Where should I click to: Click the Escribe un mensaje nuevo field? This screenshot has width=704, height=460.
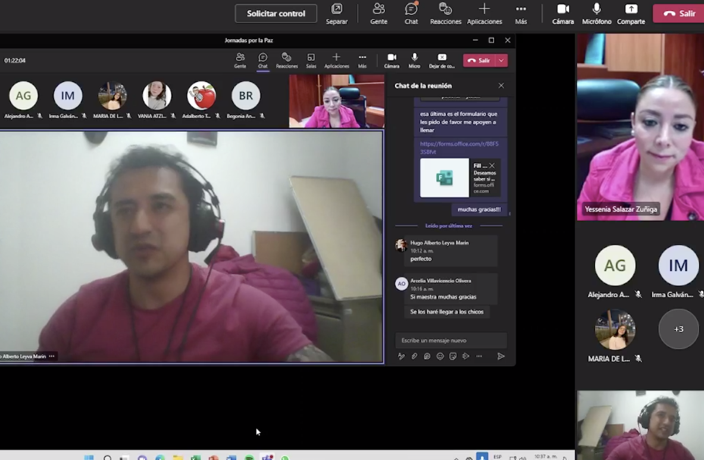(x=451, y=340)
